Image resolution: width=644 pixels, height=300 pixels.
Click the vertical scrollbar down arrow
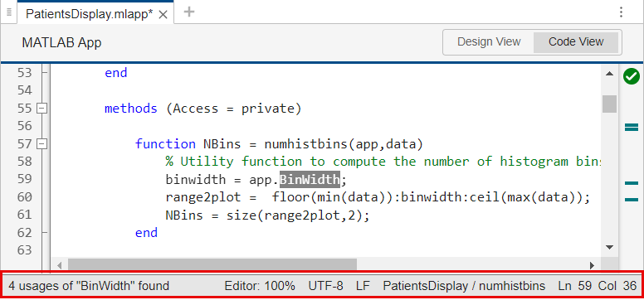609,248
